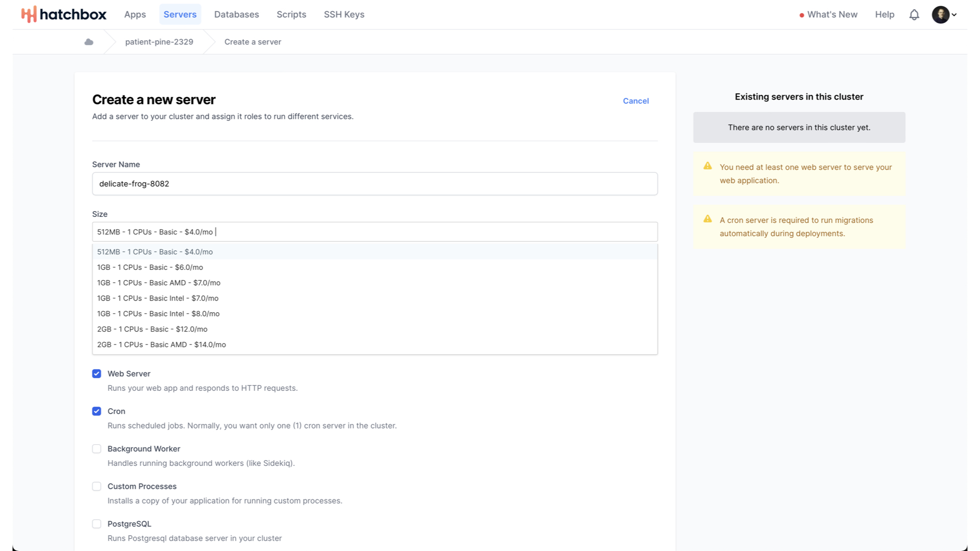The width and height of the screenshot is (980, 551).
Task: Enable the Background Worker checkbox
Action: (96, 449)
